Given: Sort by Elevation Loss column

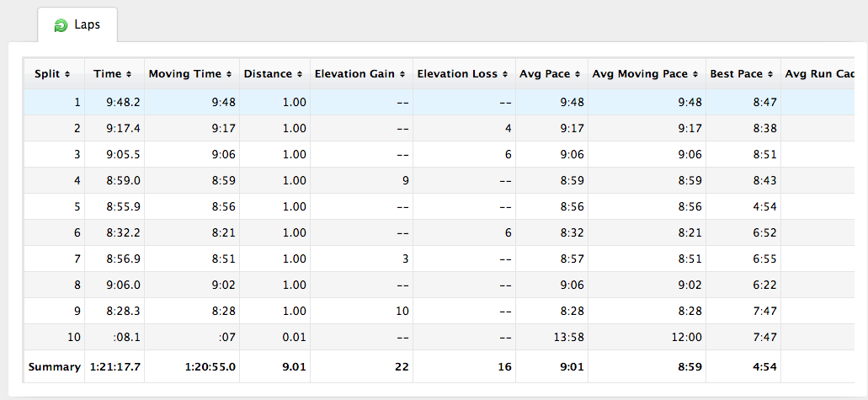Looking at the screenshot, I should 464,74.
